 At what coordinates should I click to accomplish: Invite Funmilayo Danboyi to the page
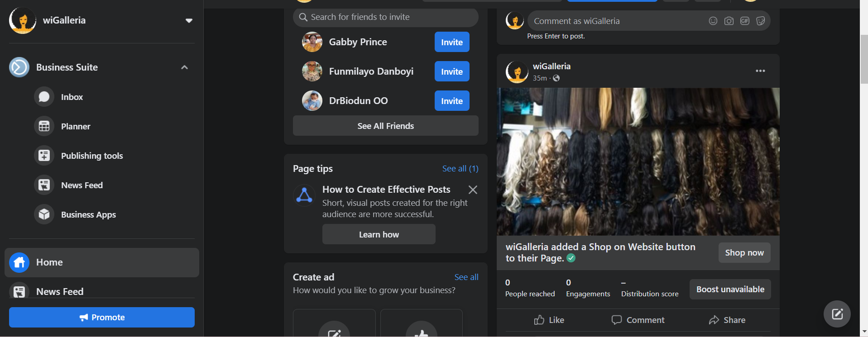coord(452,71)
